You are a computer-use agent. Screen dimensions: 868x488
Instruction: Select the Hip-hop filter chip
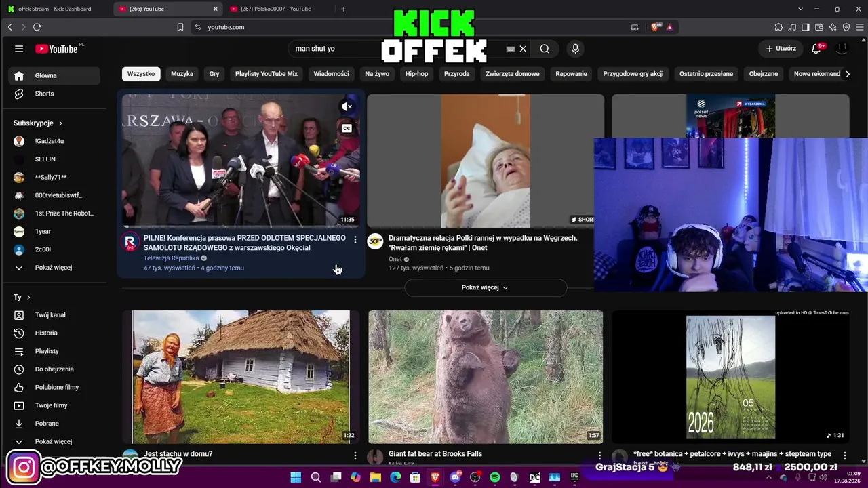pos(416,74)
